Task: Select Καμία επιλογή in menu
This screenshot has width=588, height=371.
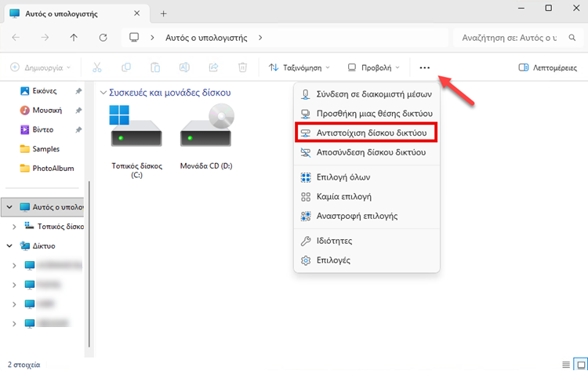Action: [x=366, y=197]
